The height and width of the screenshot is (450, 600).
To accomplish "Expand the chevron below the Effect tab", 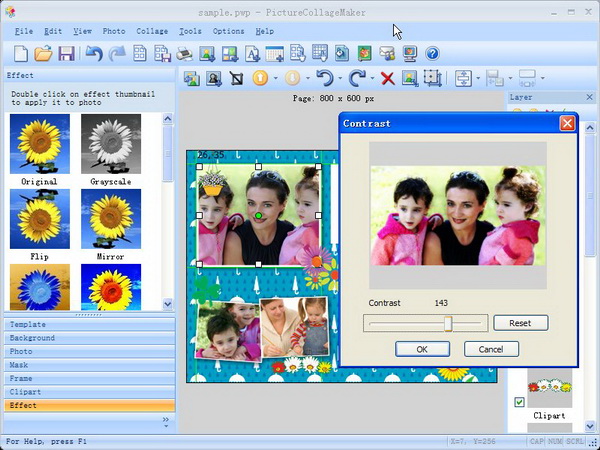I will coord(165,421).
